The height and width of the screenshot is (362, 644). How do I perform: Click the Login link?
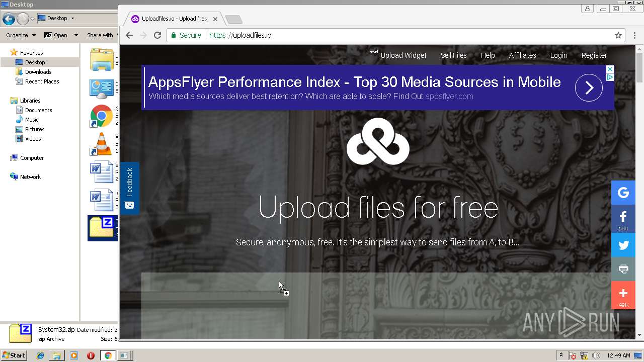coord(559,55)
